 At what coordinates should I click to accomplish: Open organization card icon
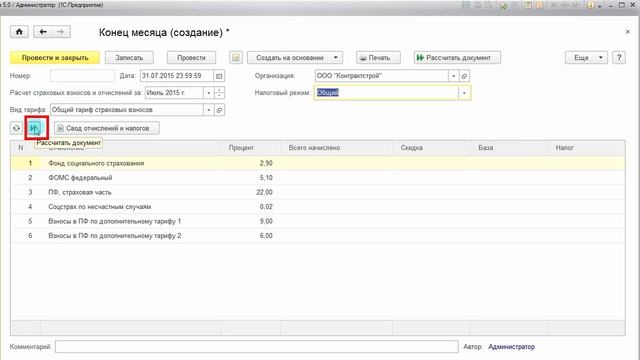click(x=464, y=76)
